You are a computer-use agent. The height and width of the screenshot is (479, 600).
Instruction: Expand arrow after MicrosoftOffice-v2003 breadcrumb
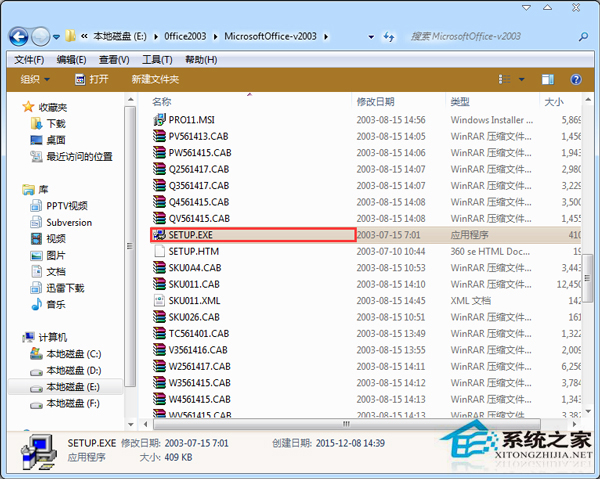coord(326,37)
